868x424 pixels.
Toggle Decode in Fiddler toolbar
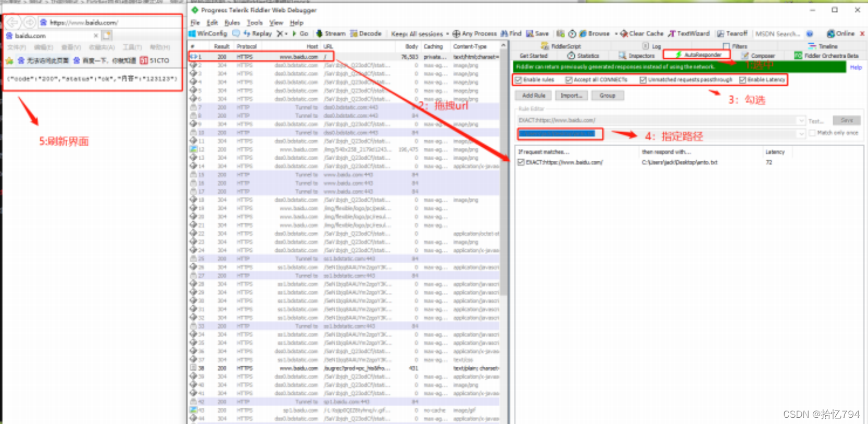pyautogui.click(x=366, y=33)
